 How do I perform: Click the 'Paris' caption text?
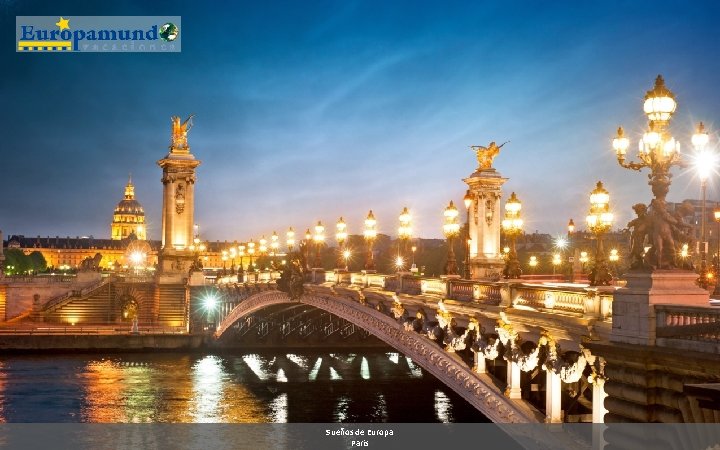tap(360, 444)
